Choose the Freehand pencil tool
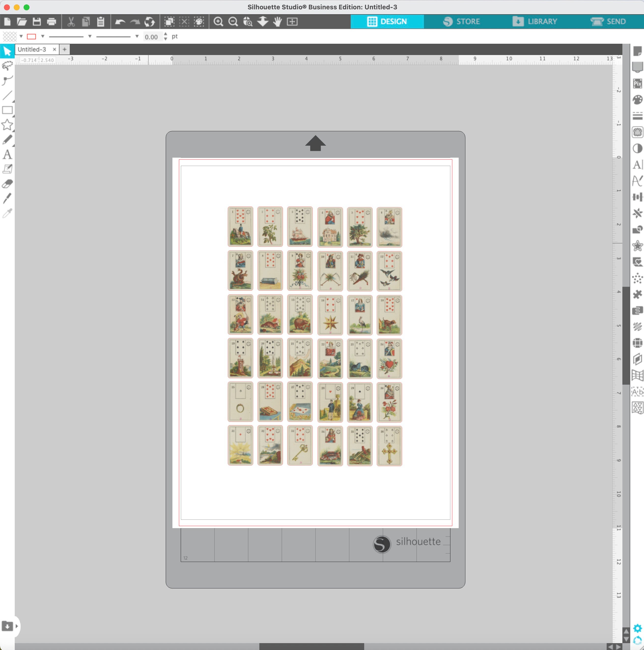Screen dimensions: 644x650 click(7, 140)
